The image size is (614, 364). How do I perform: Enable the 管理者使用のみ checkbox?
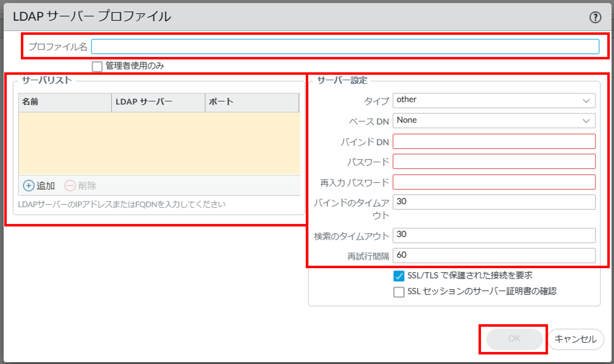[x=97, y=66]
